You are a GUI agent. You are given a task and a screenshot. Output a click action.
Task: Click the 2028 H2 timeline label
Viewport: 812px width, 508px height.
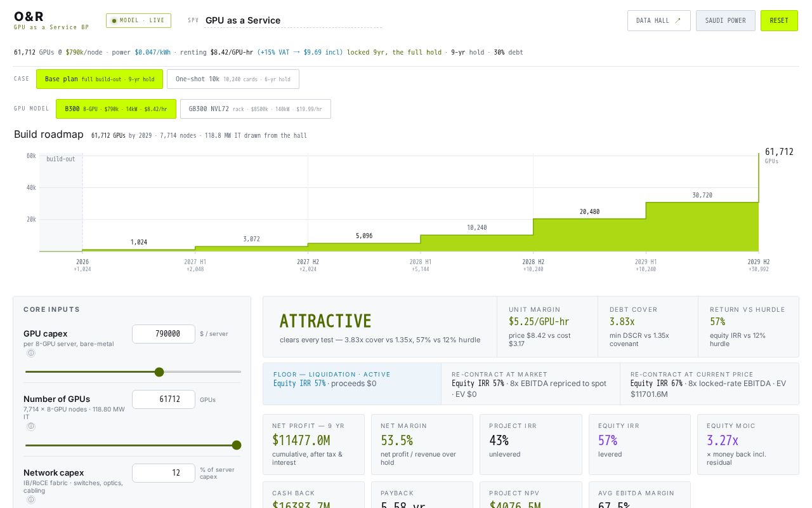[x=533, y=262]
